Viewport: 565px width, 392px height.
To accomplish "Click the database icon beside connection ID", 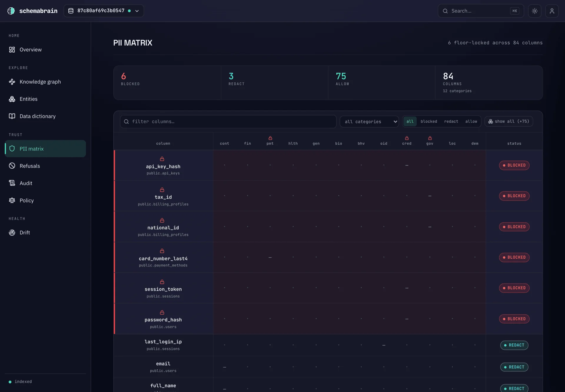I will (71, 11).
